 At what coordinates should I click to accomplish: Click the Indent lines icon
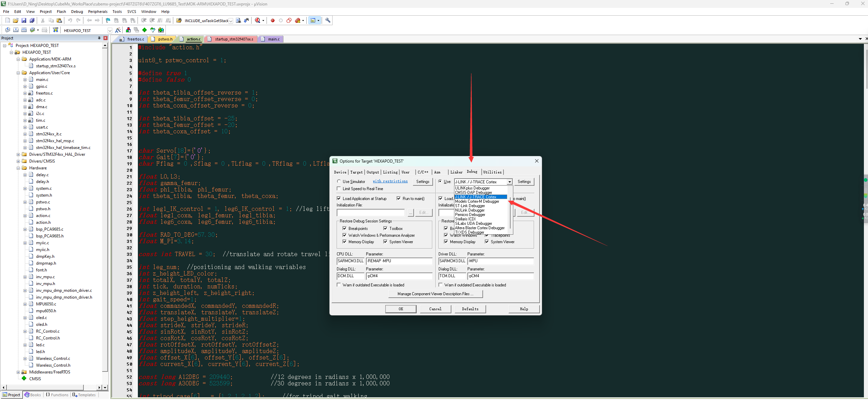[144, 20]
